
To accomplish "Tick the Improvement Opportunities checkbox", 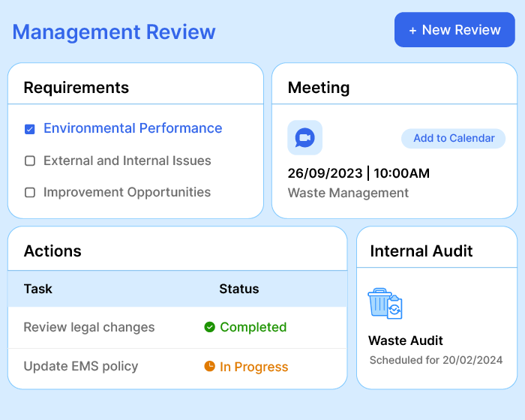I will (x=30, y=193).
